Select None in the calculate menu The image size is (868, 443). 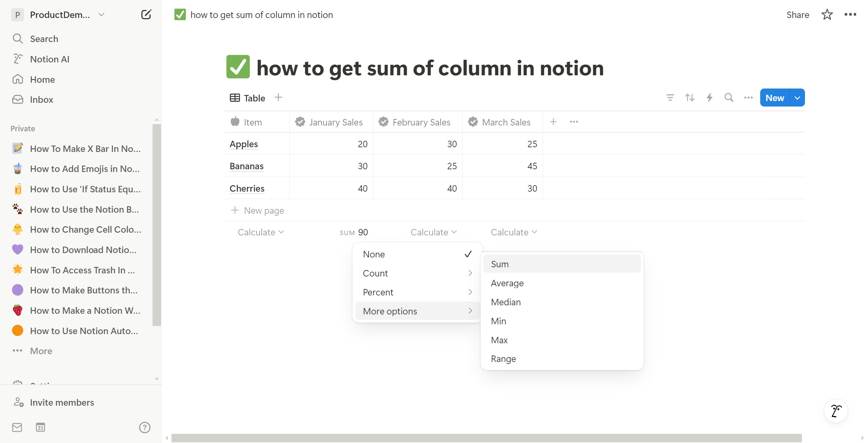418,254
